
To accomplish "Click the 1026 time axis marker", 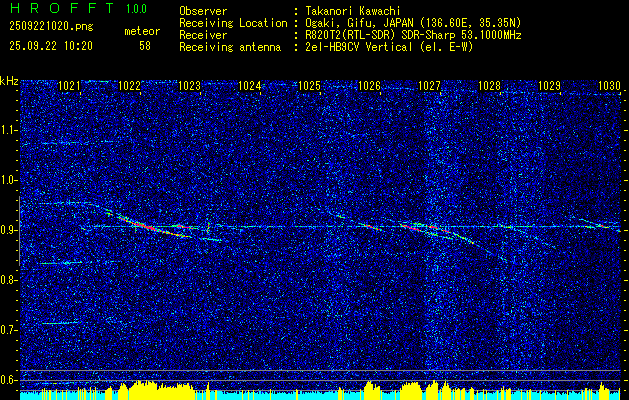I will [x=369, y=85].
